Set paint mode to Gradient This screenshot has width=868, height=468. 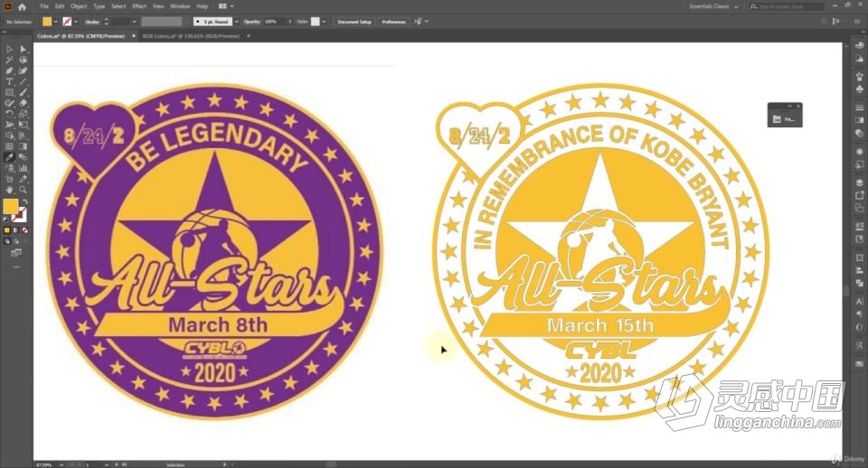15,230
